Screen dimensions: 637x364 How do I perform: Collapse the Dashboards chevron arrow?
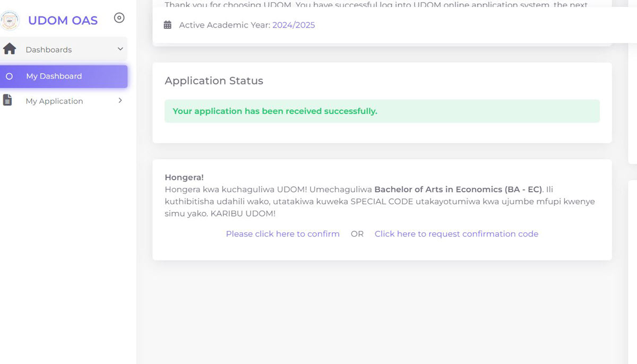[x=120, y=49]
